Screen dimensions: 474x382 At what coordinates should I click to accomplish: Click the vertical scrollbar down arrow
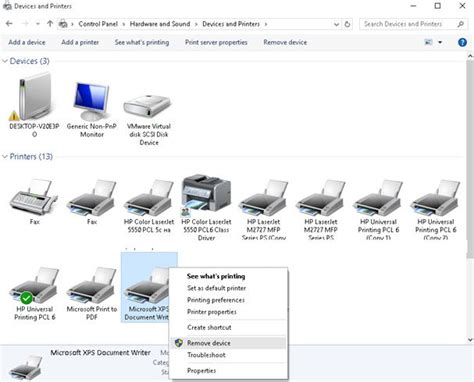click(470, 340)
